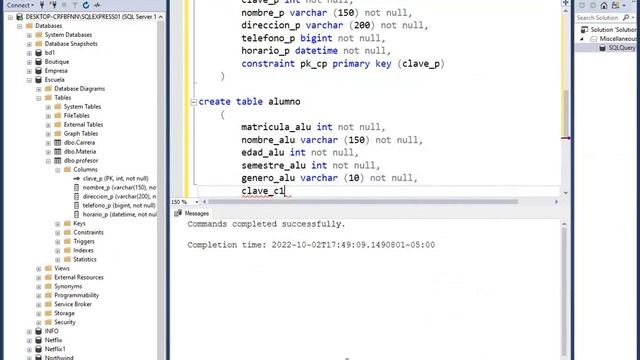Click the Solution icon in Solution Explorer

point(584,29)
